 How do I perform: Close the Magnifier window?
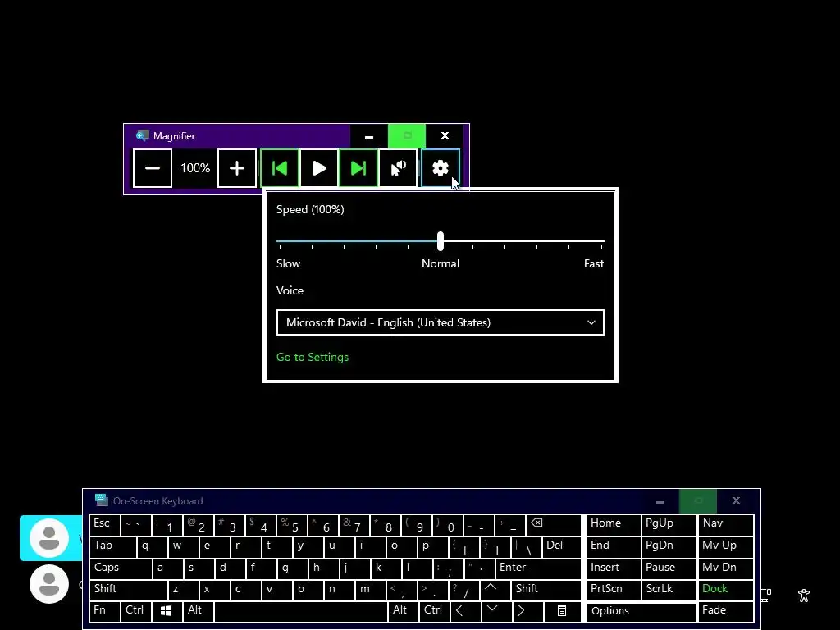[445, 136]
